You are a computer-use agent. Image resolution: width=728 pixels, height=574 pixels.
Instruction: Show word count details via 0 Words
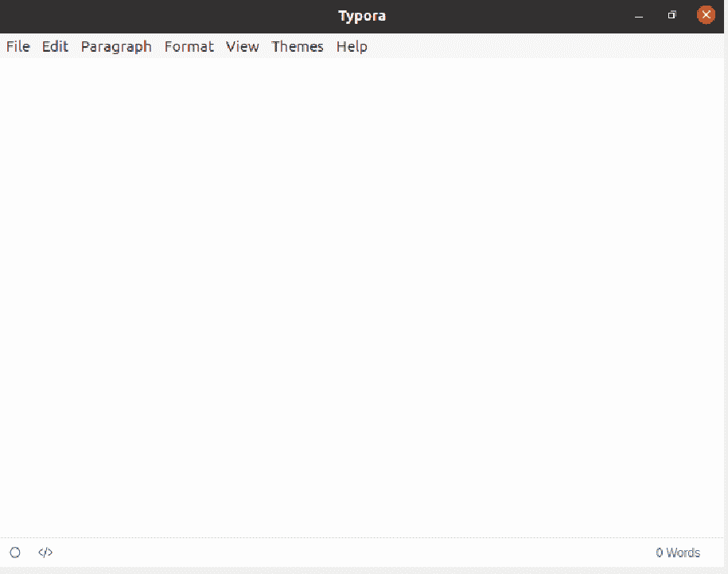coord(678,553)
